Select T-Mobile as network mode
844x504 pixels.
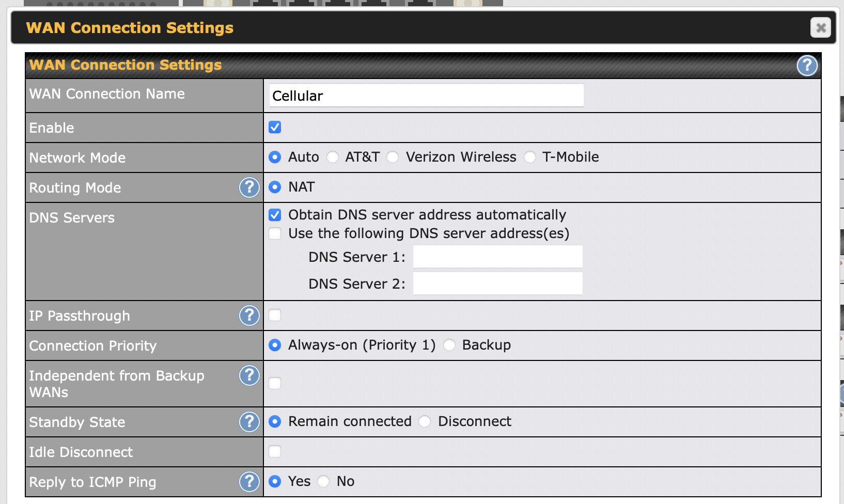click(530, 157)
